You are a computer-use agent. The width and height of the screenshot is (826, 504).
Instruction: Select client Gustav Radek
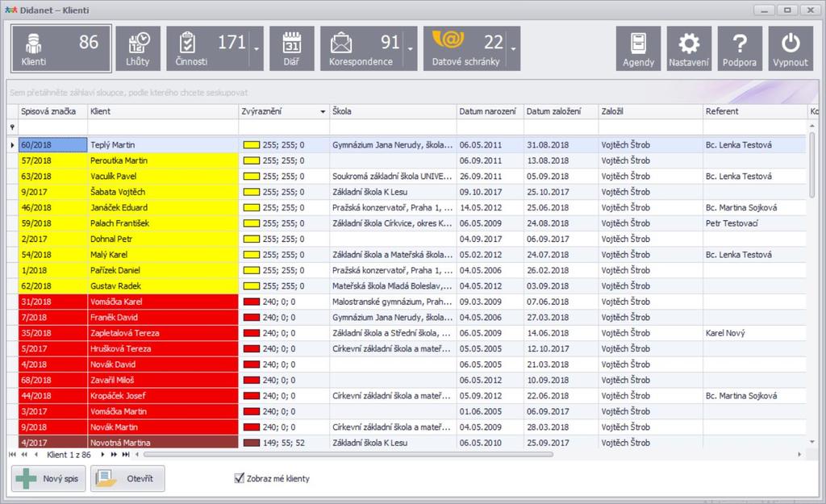163,286
